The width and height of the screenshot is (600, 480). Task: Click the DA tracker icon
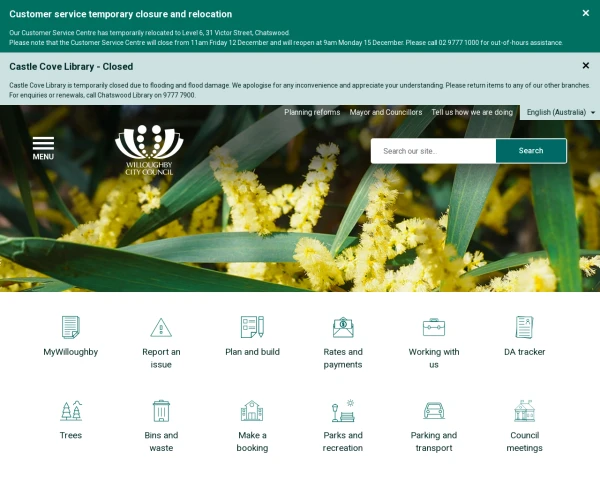coord(524,327)
